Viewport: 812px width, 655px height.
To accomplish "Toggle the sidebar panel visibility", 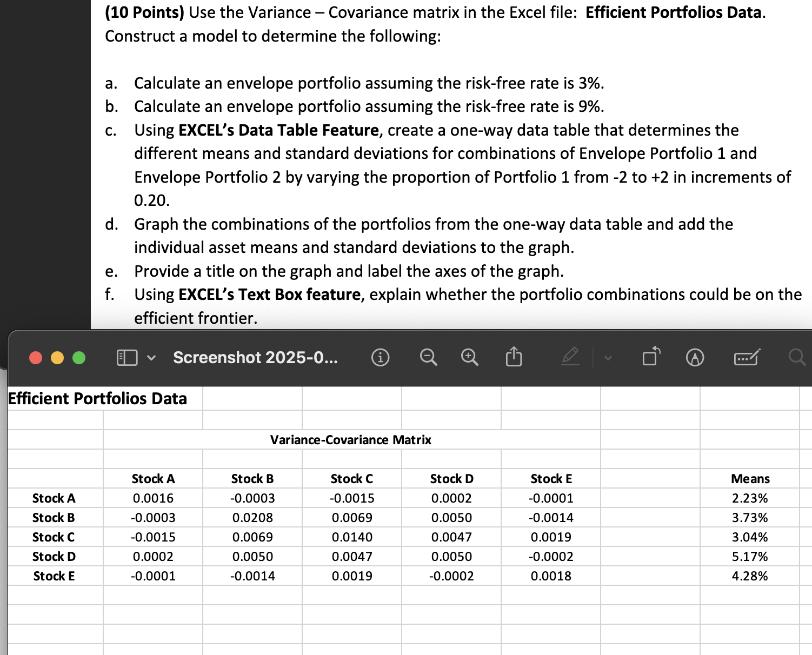I will pos(126,357).
